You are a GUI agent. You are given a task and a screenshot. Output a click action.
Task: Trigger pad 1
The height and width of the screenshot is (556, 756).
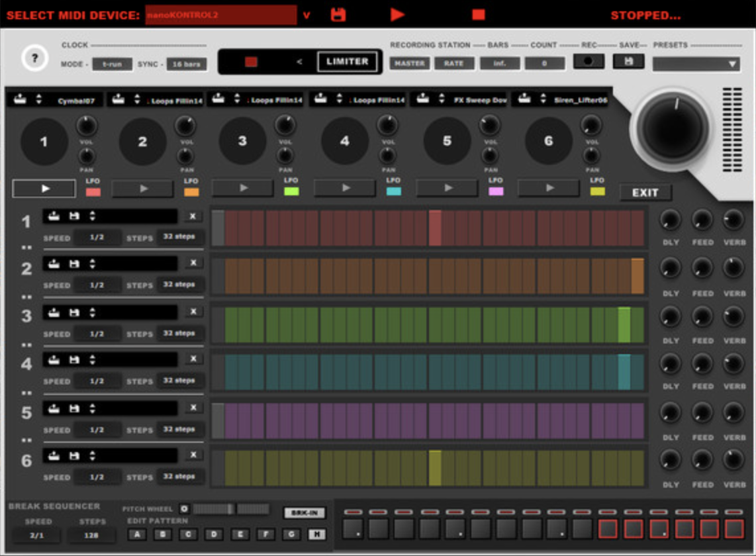pos(44,142)
